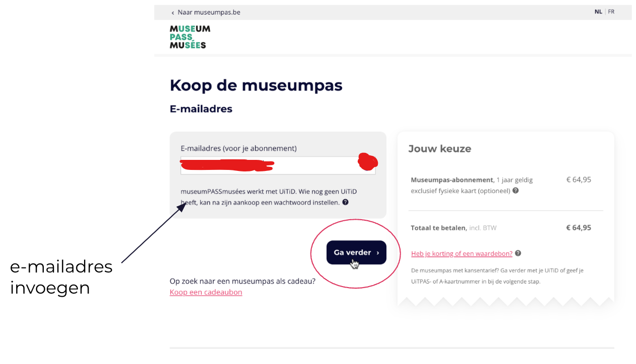This screenshot has height=364, width=636.
Task: Click the Ga verder button
Action: (x=356, y=252)
